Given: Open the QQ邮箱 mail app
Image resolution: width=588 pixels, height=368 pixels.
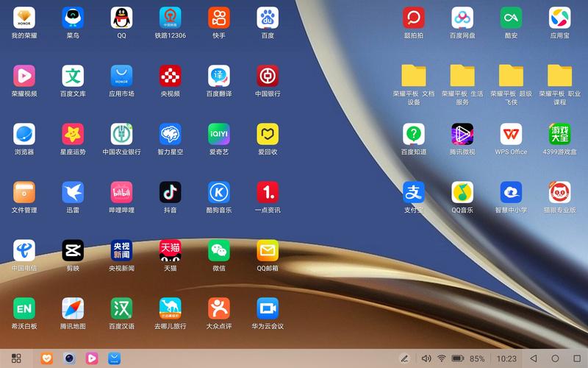Looking at the screenshot, I should [x=268, y=250].
